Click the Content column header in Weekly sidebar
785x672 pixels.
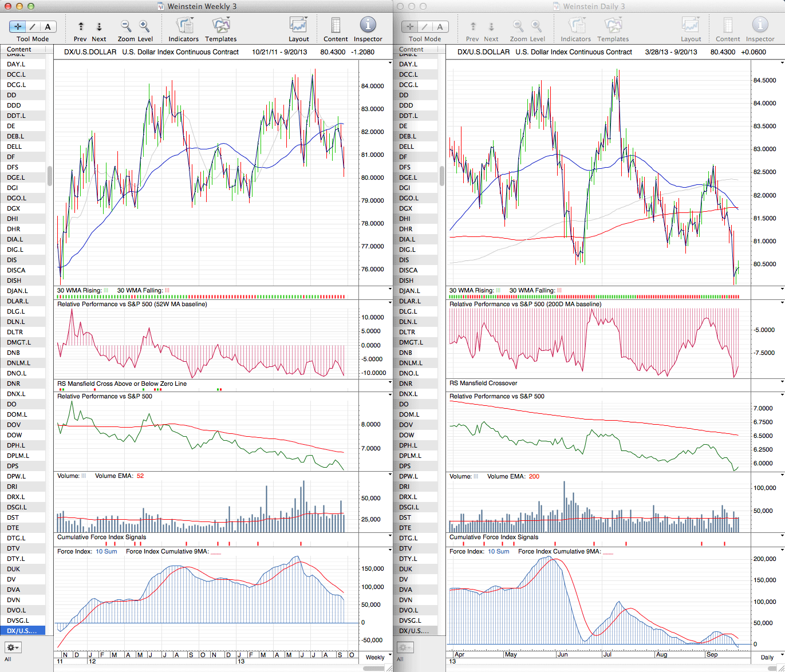(x=19, y=49)
